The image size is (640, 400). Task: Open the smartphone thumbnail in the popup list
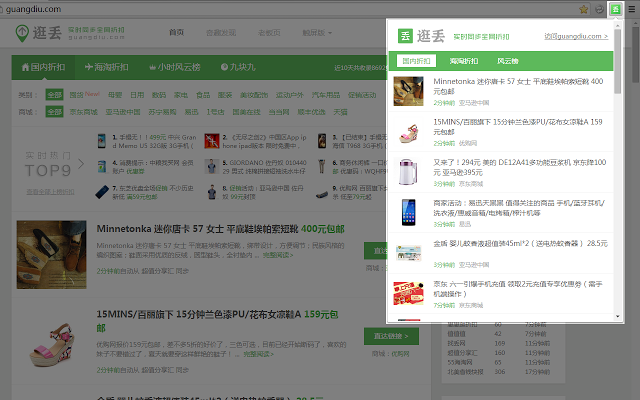coord(408,212)
